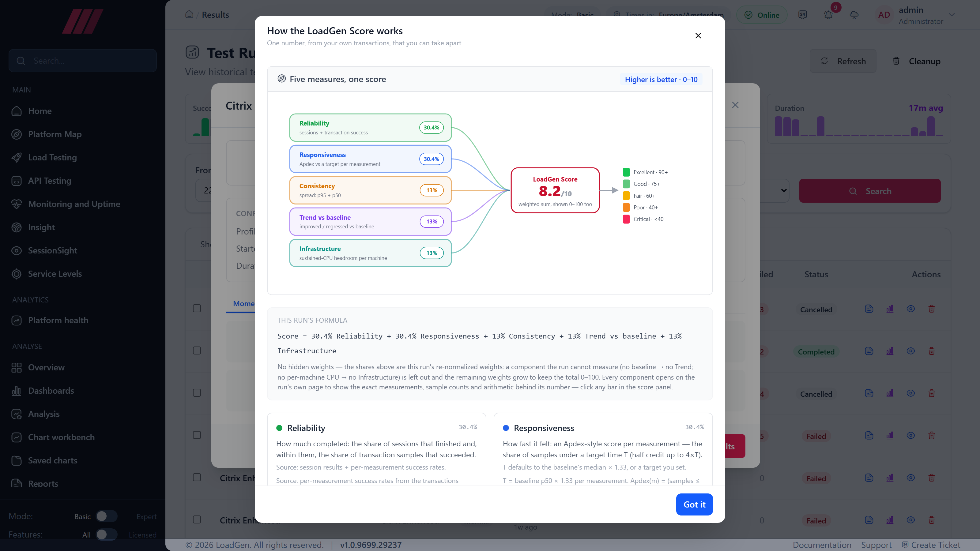Click the SessionSight eye icon in sidebar
This screenshot has width=980, height=551.
16,251
